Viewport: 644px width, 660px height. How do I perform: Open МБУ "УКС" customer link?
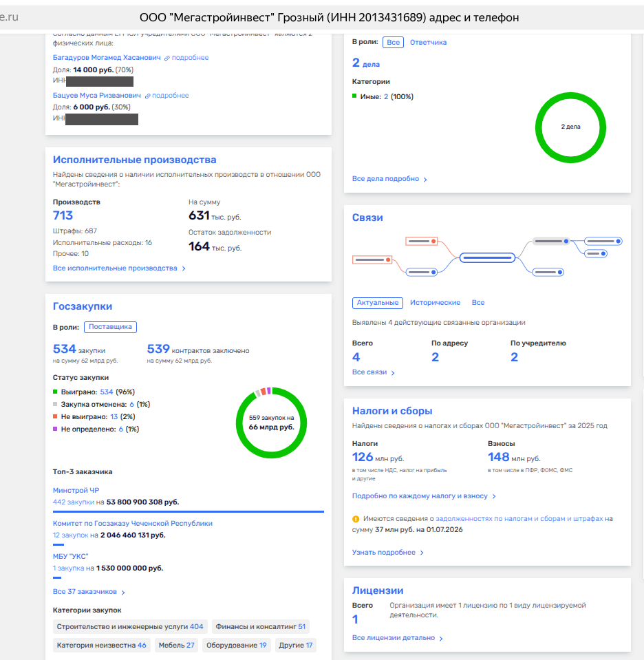tap(70, 557)
